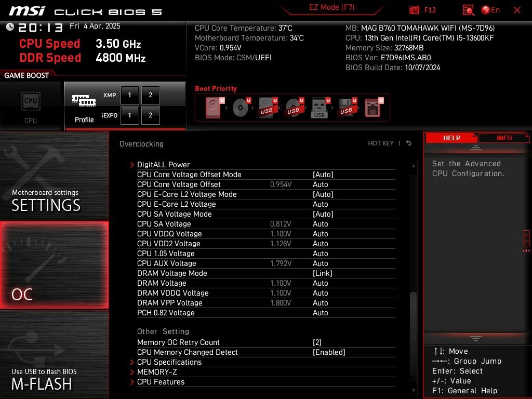Viewport: 532px width, 399px height.
Task: Select the network boot priority icon
Action: pyautogui.click(x=374, y=108)
